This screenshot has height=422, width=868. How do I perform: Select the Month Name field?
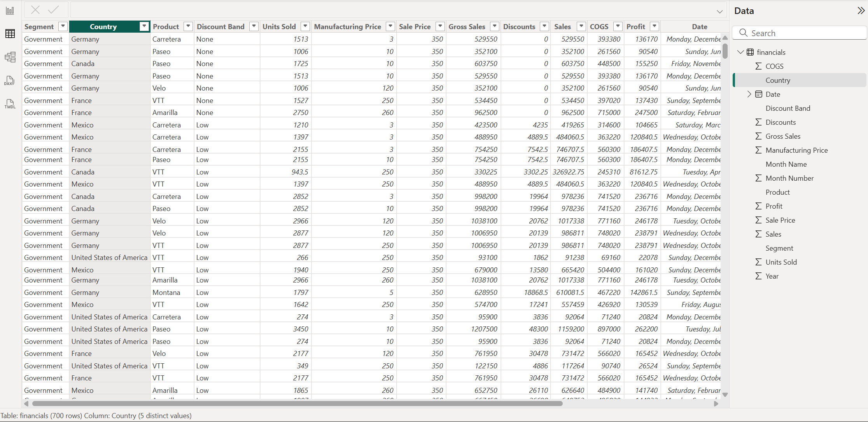click(786, 164)
